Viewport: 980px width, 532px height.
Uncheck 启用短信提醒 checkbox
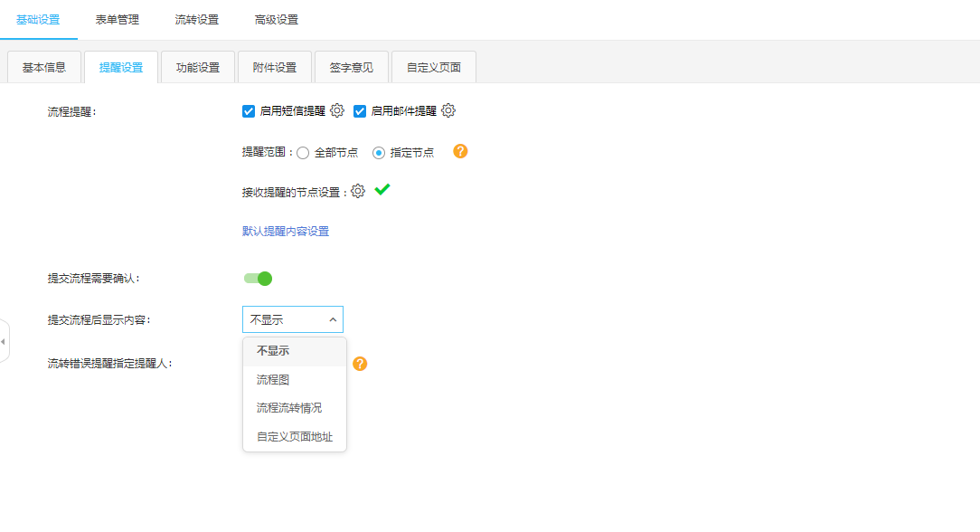(249, 111)
